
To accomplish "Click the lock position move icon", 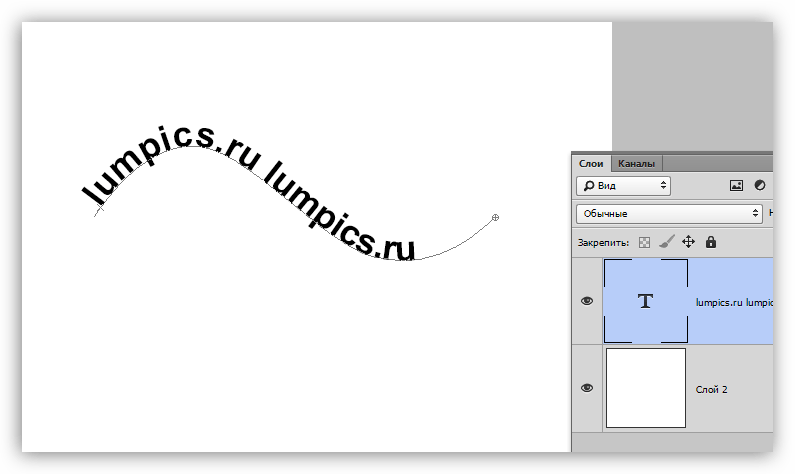I will [x=688, y=242].
